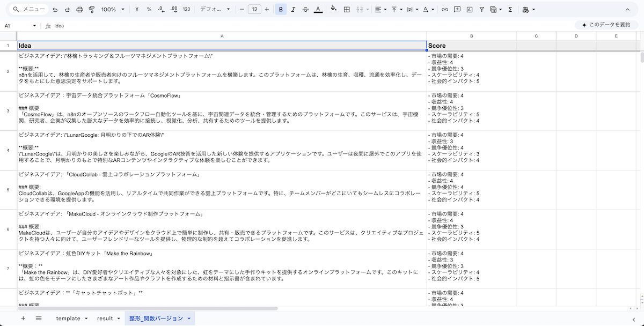Image resolution: width=644 pixels, height=326 pixels.
Task: Click the insert chart icon
Action: [470, 9]
